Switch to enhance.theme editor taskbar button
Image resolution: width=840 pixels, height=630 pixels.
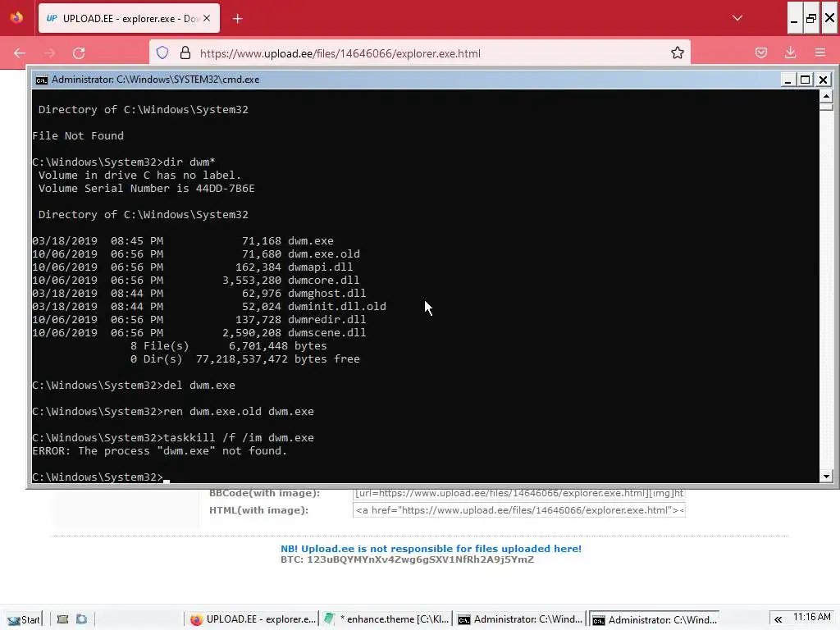click(x=386, y=619)
